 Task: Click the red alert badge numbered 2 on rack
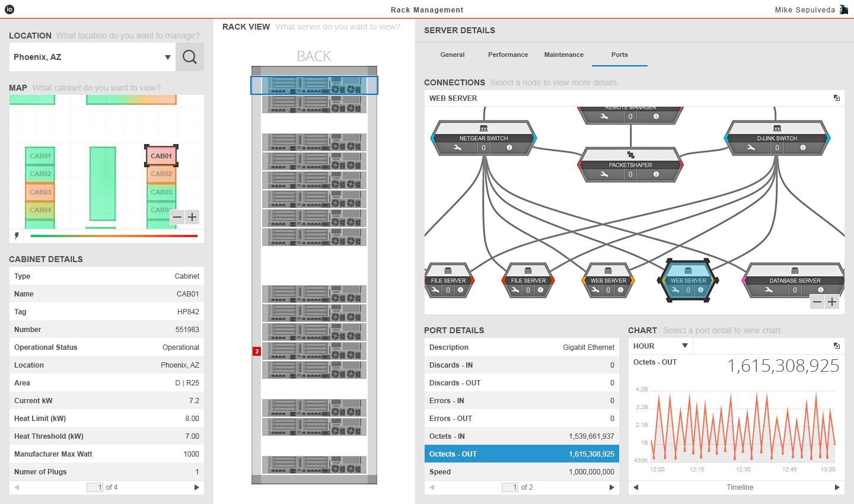(x=257, y=352)
